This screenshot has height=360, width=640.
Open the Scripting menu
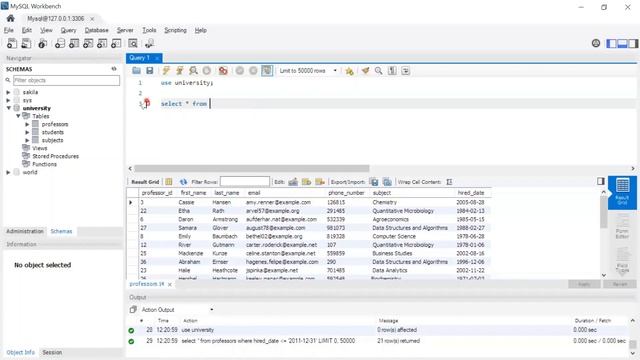(x=175, y=30)
